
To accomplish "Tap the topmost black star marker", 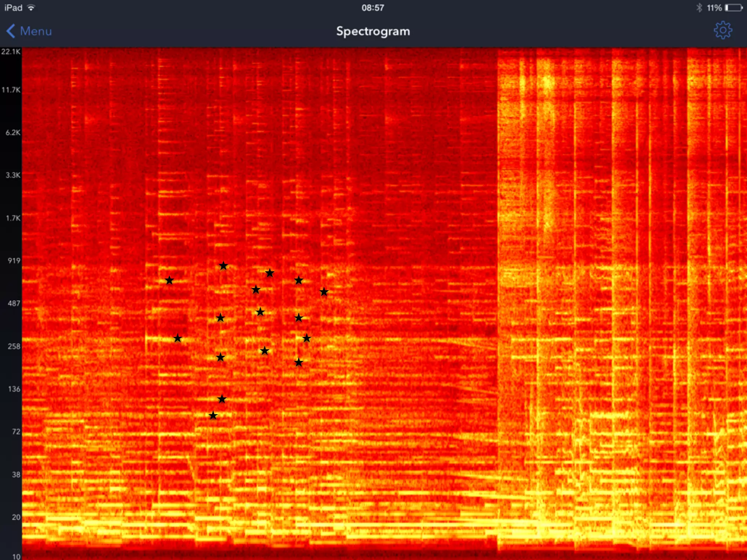I will pyautogui.click(x=223, y=266).
